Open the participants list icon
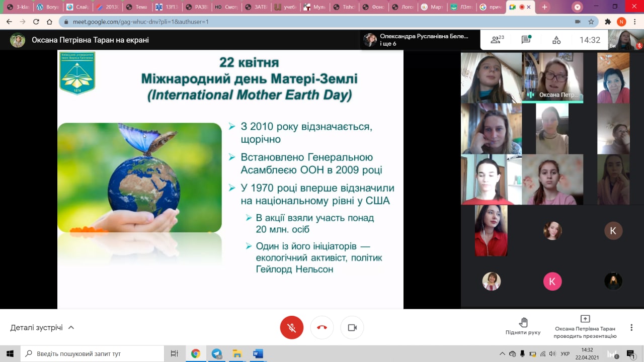The height and width of the screenshot is (362, 644). [497, 40]
